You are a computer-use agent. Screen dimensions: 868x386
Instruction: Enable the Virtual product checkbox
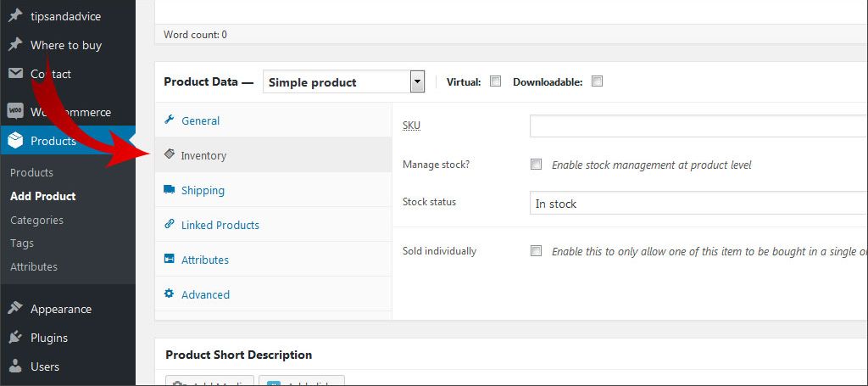point(496,81)
